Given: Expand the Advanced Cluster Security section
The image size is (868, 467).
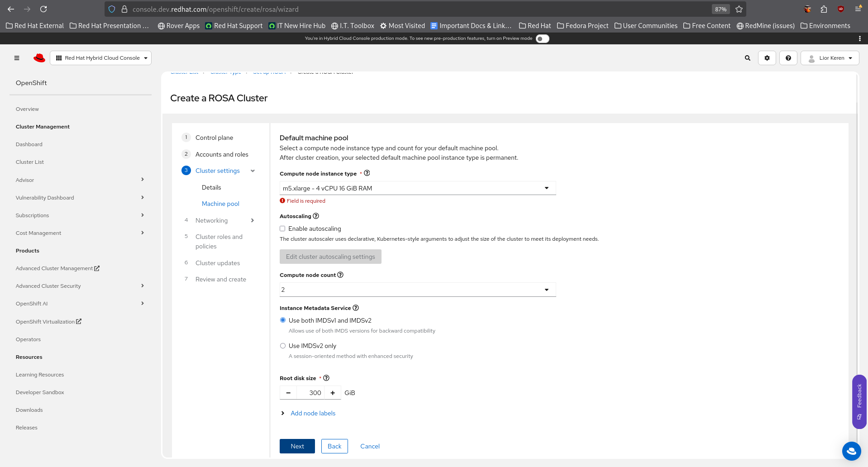Looking at the screenshot, I should click(143, 286).
